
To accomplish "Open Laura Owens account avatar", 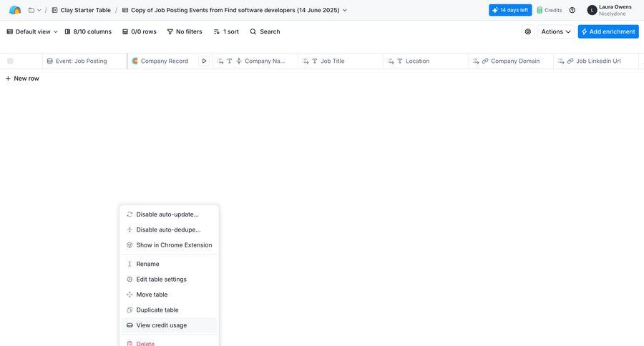I will pyautogui.click(x=592, y=10).
